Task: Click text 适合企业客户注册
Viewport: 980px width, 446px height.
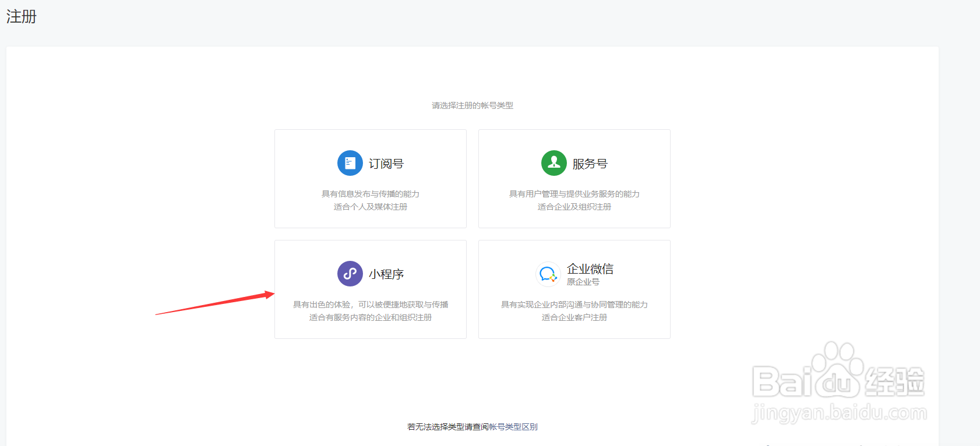Action: (574, 317)
